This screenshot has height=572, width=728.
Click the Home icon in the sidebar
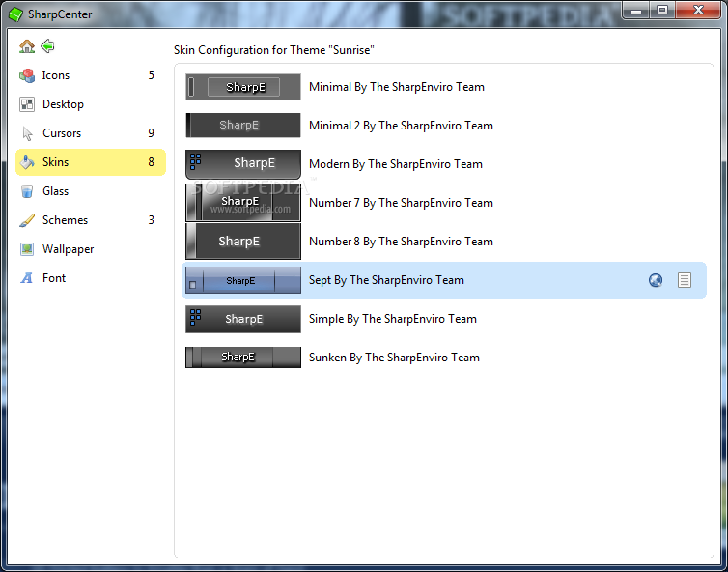(27, 46)
